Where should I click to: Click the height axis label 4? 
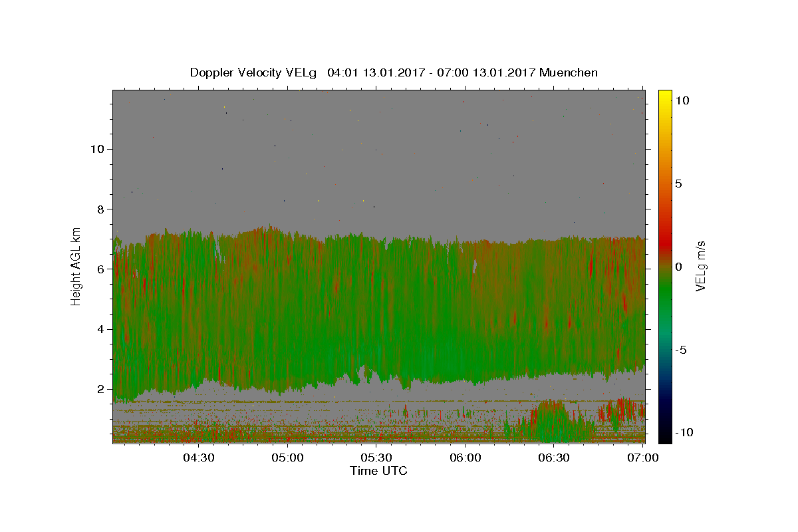pyautogui.click(x=99, y=329)
